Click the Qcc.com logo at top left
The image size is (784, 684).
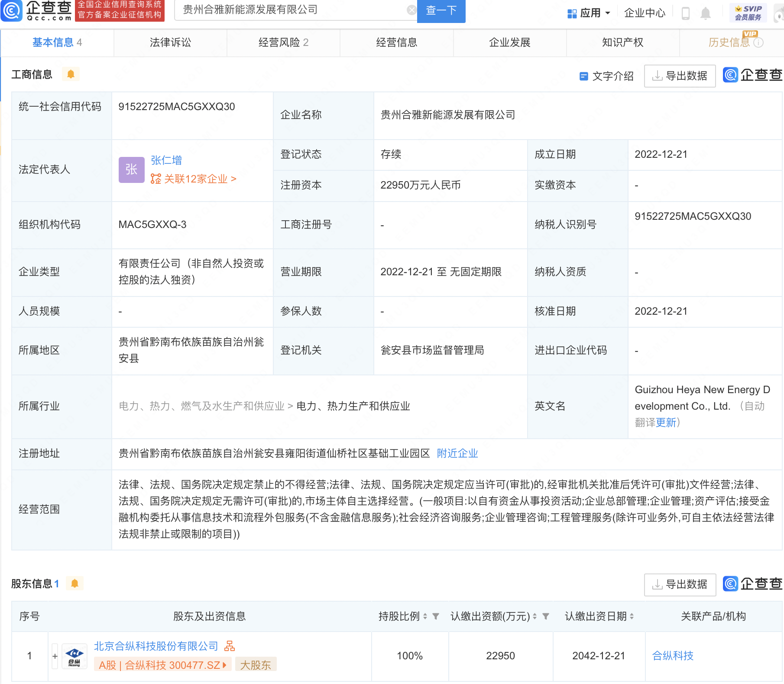click(37, 10)
